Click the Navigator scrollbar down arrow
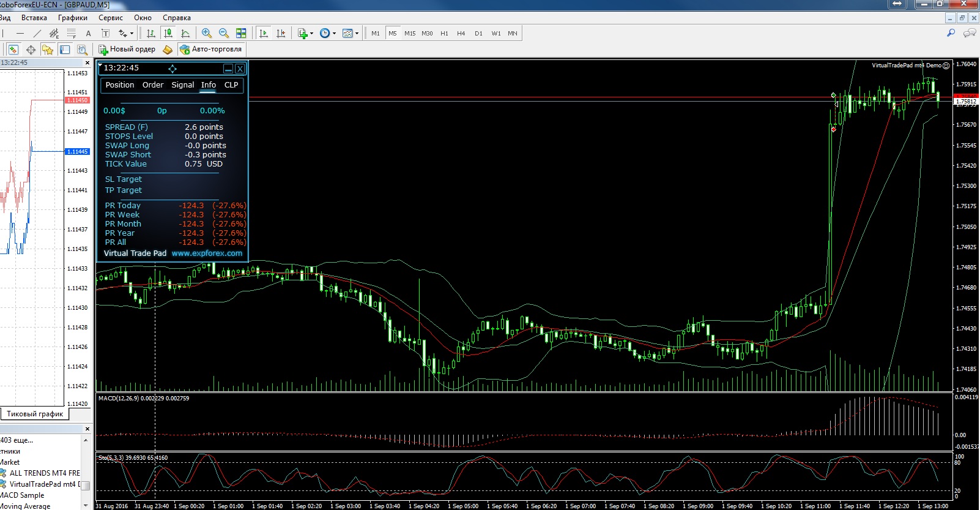980x510 pixels. pos(86,506)
